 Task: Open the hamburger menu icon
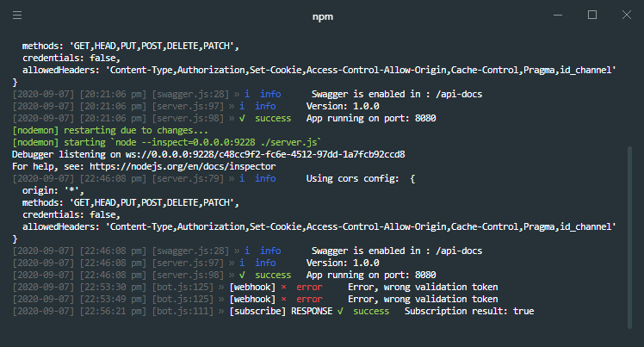[17, 15]
